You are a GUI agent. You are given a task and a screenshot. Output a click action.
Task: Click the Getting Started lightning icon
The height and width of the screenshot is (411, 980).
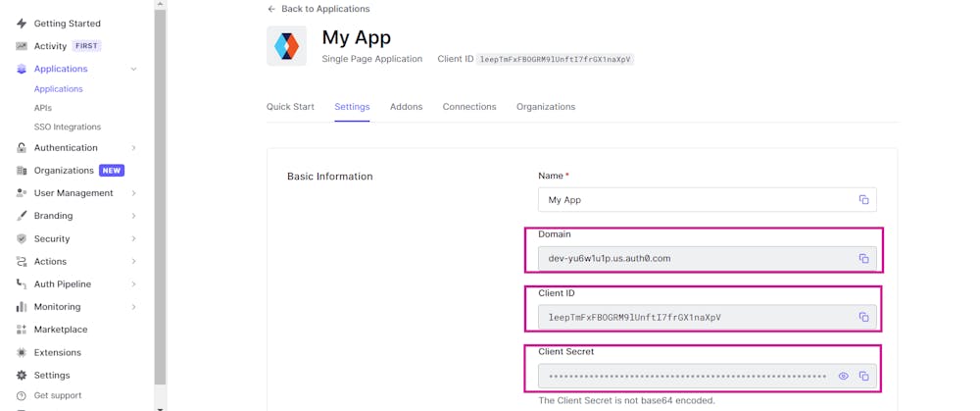coord(22,24)
